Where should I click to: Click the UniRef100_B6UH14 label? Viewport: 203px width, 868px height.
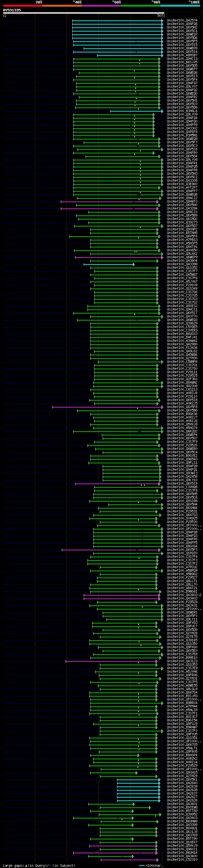point(182,852)
